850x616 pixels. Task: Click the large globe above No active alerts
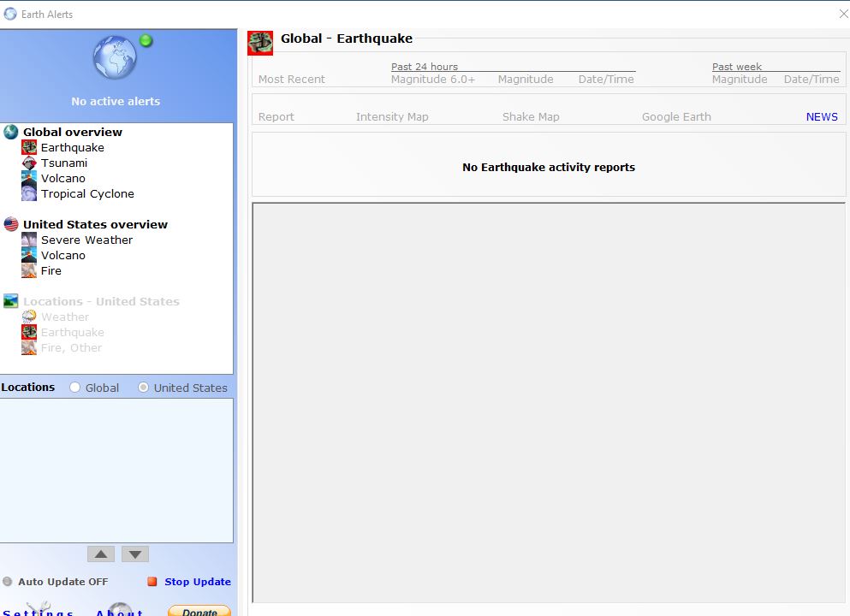coord(115,57)
